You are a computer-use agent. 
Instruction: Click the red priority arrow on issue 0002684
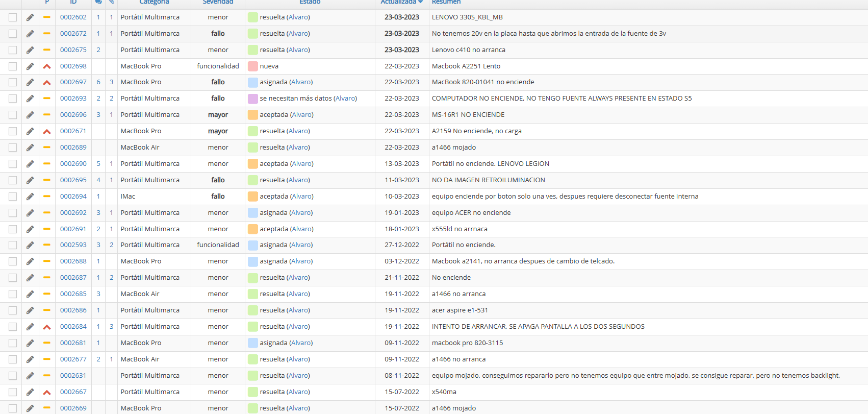[x=47, y=327]
